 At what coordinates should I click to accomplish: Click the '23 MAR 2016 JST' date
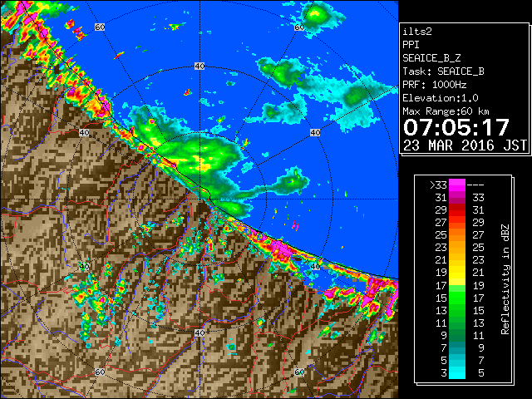click(x=465, y=145)
